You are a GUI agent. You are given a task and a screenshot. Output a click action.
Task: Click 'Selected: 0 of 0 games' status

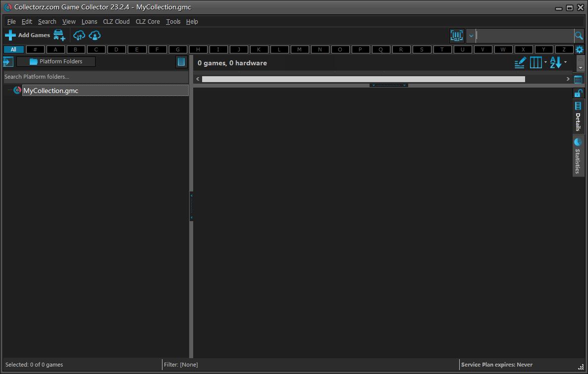34,365
